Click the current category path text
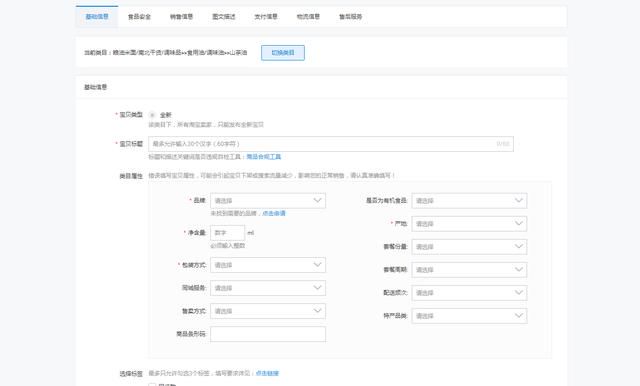Screen dimensions: 640x386 pos(166,53)
